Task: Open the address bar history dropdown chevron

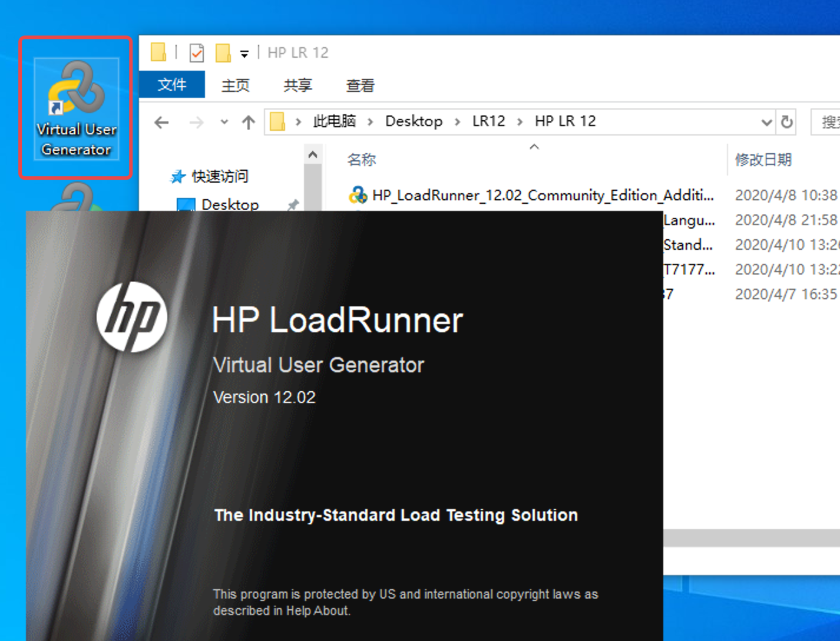Action: click(x=766, y=122)
